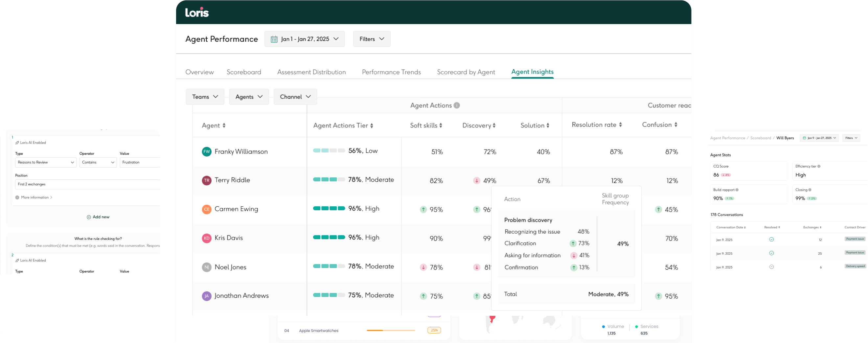The width and height of the screenshot is (868, 343).
Task: Click the calendar icon in date picker
Action: pos(274,39)
